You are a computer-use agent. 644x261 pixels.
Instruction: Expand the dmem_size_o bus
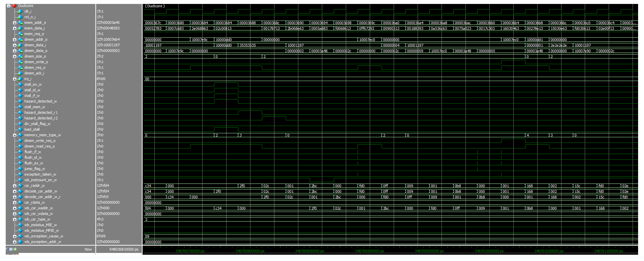coord(15,56)
